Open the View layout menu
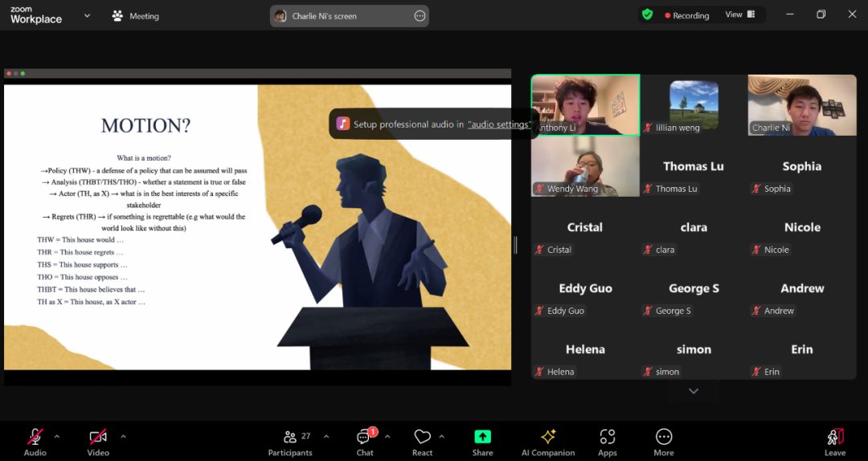The width and height of the screenshot is (868, 461). click(x=740, y=15)
